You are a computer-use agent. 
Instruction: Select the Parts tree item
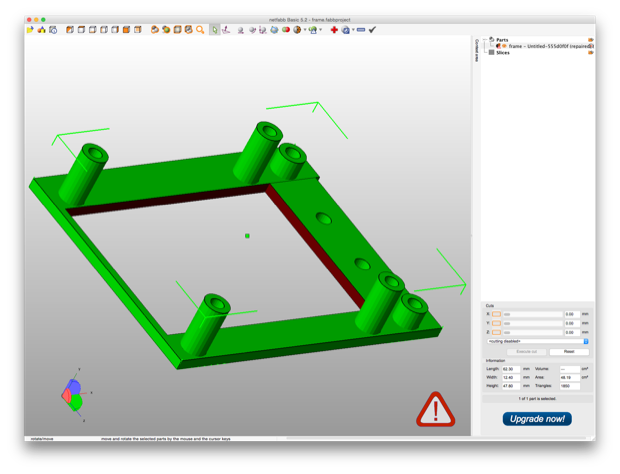[502, 40]
